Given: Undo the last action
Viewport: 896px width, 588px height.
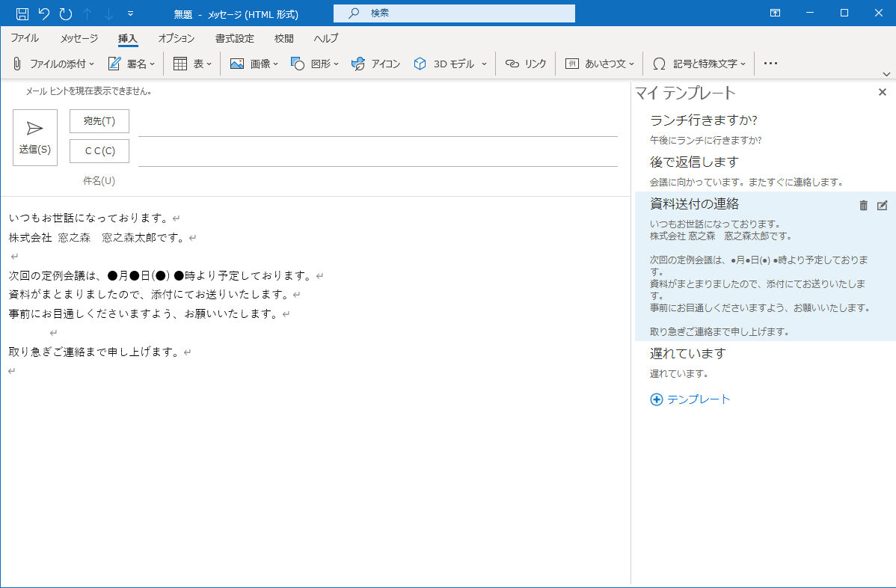Looking at the screenshot, I should click(45, 12).
